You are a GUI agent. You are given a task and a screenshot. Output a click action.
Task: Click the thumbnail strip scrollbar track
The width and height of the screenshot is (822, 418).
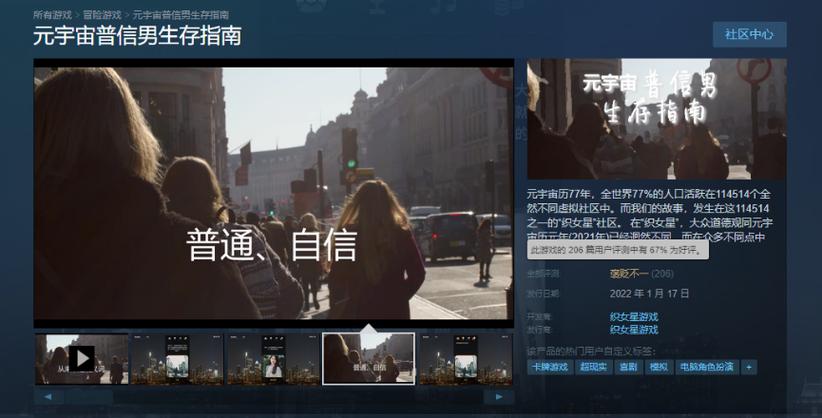[274, 396]
